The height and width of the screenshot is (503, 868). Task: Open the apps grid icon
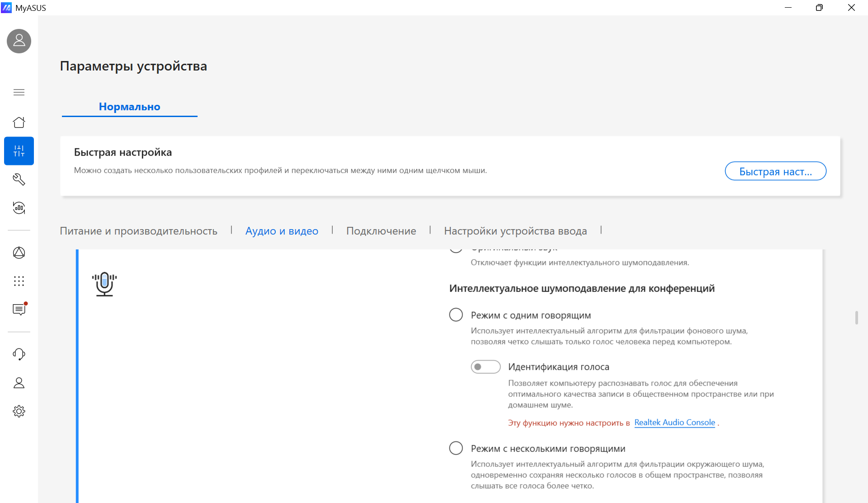pos(19,281)
